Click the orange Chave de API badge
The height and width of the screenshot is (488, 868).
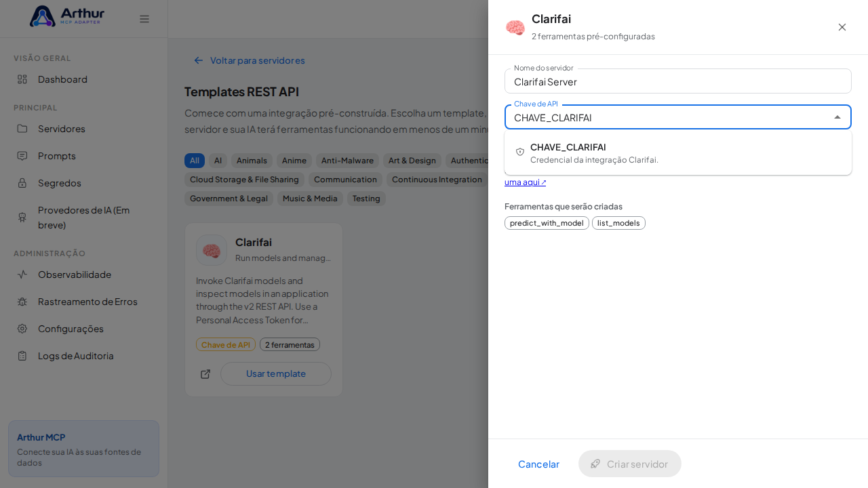pyautogui.click(x=226, y=344)
